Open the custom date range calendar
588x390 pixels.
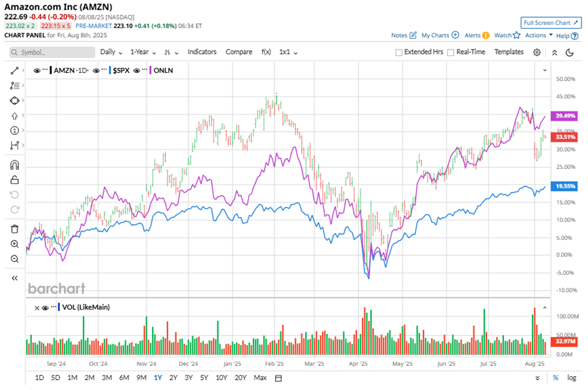(x=278, y=378)
